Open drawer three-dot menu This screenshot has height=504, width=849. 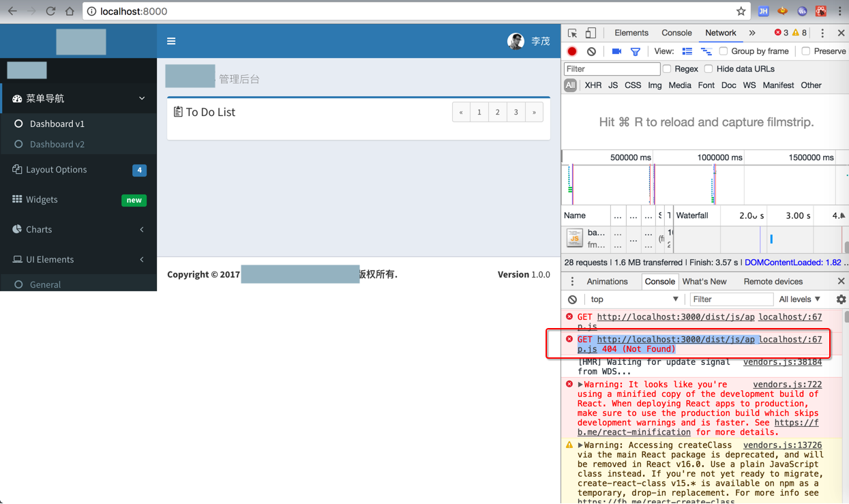(572, 282)
